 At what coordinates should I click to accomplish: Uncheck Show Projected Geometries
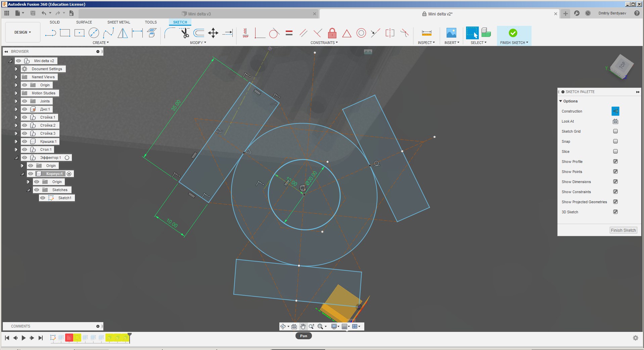(x=615, y=202)
